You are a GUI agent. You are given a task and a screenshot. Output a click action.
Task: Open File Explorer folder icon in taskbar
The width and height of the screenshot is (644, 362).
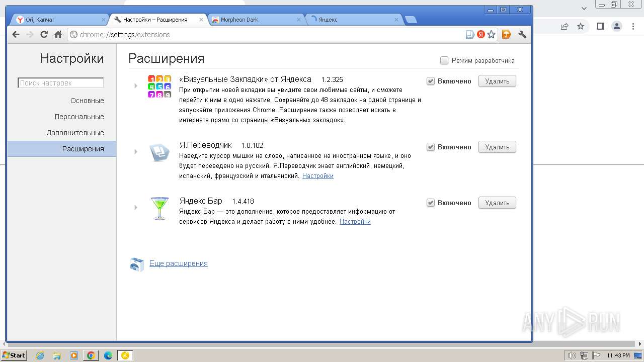pos(57,355)
